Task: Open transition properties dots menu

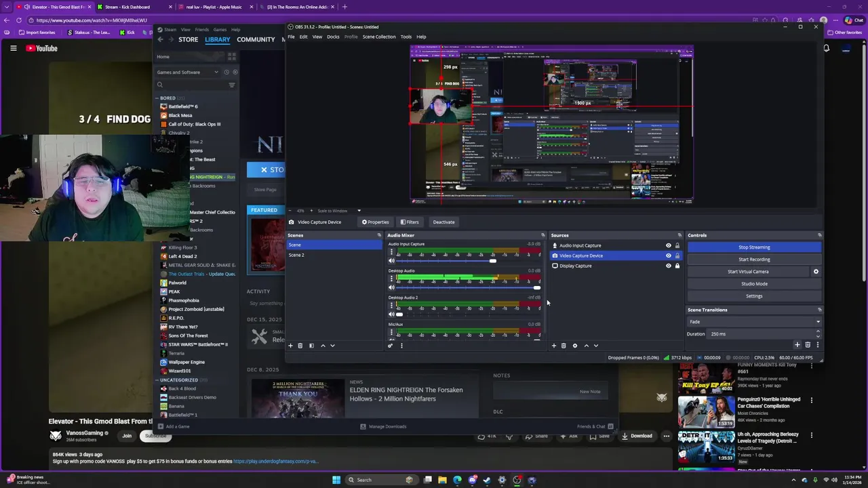Action: [x=817, y=345]
